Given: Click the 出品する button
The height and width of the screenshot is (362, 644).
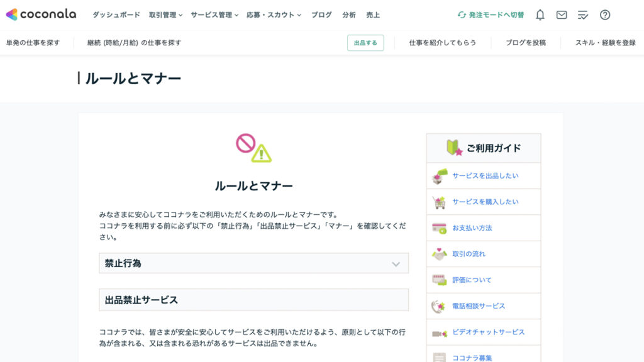Looking at the screenshot, I should click(x=365, y=43).
